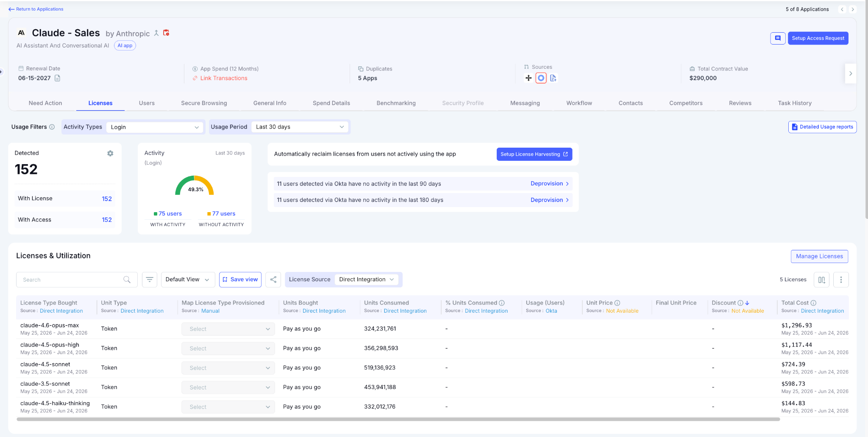Image resolution: width=868 pixels, height=437 pixels.
Task: Click the green 75 users with activity legend
Action: point(168,214)
